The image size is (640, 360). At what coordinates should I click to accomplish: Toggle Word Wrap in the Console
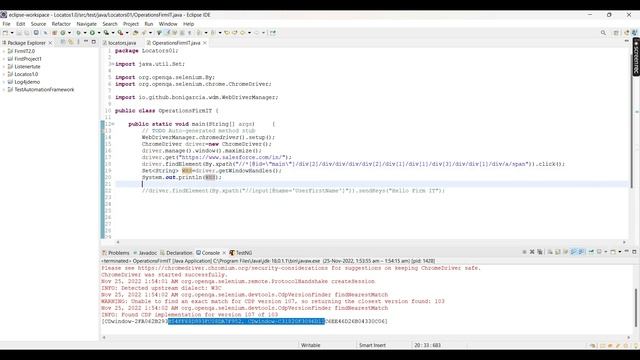pyautogui.click(x=565, y=252)
